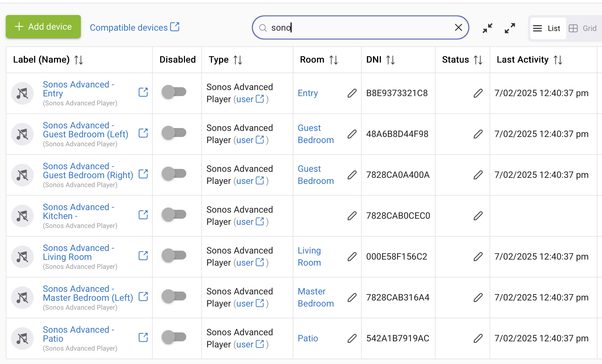
Task: Toggle Disabled switch for Sonos Advanced Patio
Action: click(174, 337)
